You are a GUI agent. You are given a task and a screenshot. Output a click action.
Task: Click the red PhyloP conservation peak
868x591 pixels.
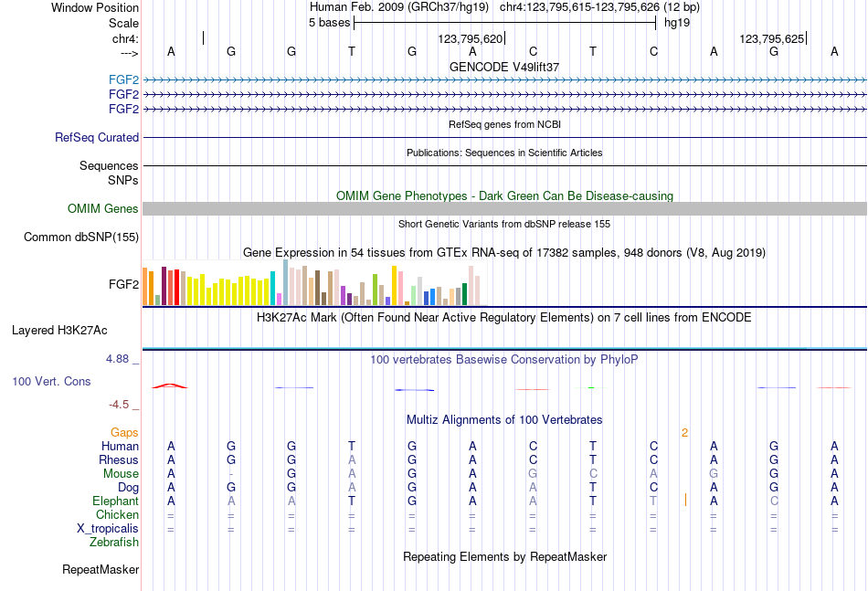point(170,385)
